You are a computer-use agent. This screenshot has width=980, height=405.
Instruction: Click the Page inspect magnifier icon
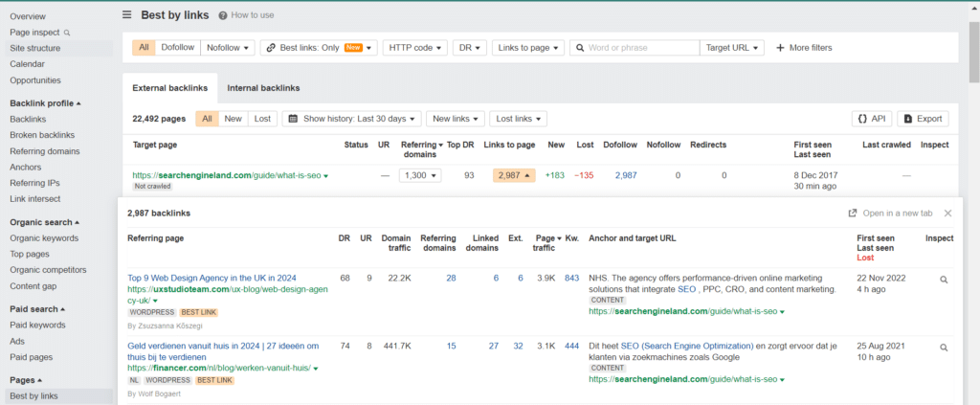click(x=68, y=33)
